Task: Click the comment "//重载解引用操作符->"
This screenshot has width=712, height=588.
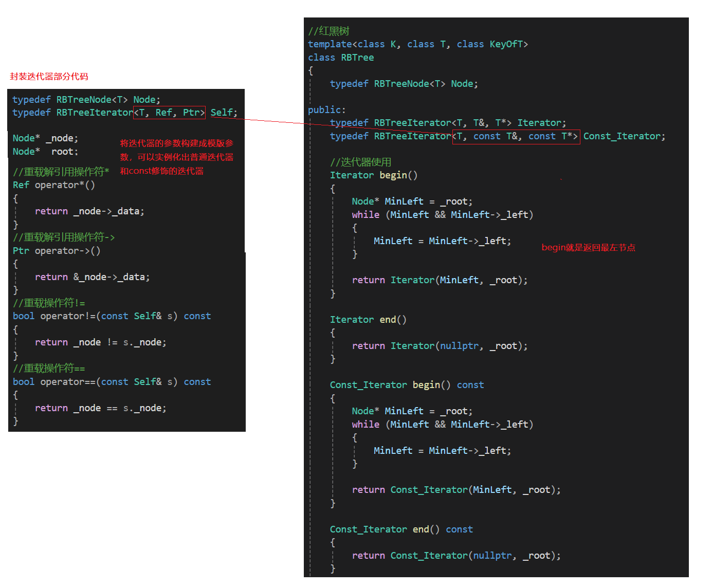Action: (64, 237)
